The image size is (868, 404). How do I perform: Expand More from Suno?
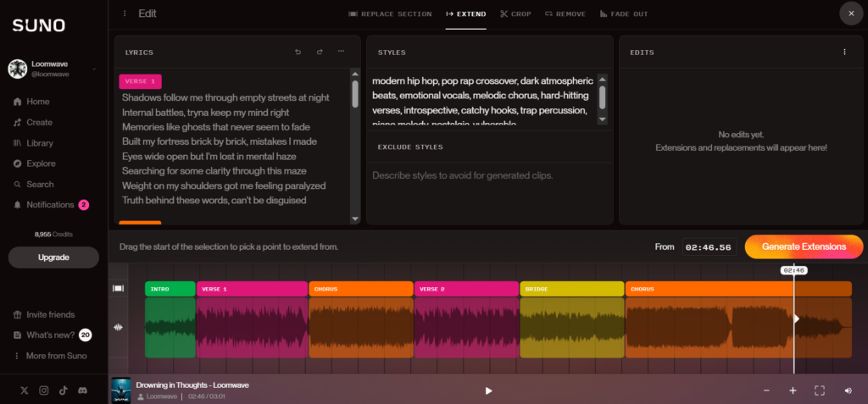[x=50, y=356]
